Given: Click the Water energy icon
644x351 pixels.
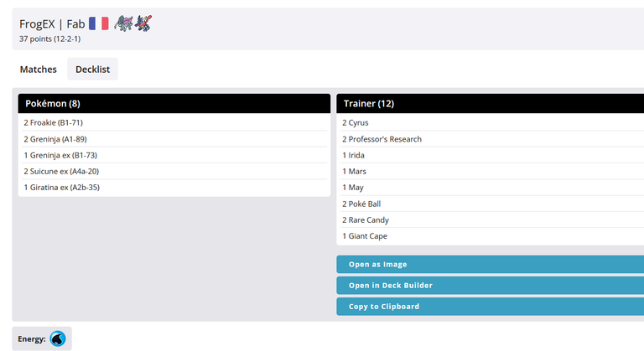Looking at the screenshot, I should (x=58, y=339).
